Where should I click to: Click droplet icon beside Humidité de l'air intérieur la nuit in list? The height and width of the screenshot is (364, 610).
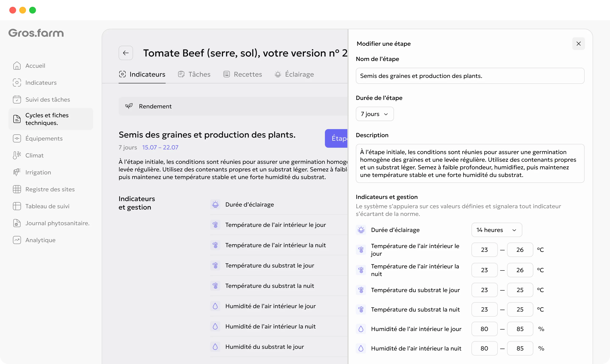[x=215, y=327]
